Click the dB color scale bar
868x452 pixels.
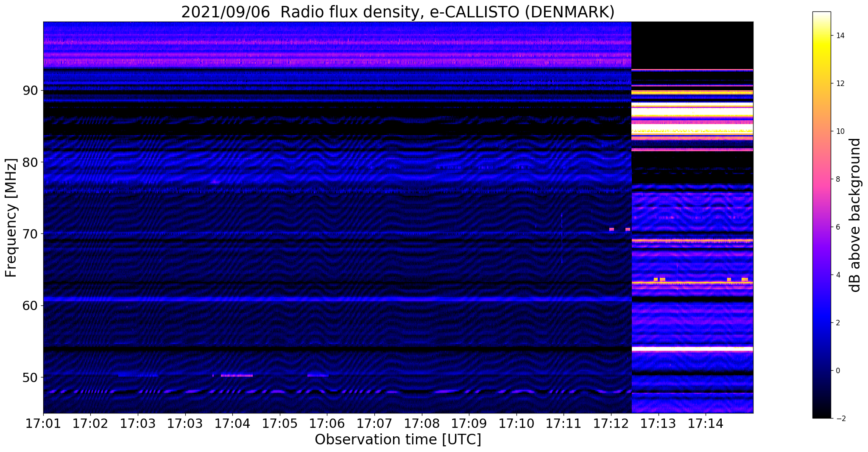821,215
